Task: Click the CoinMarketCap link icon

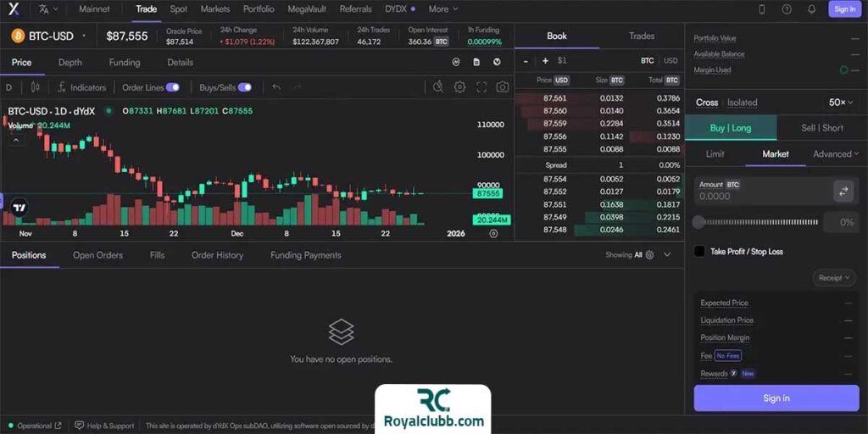Action: pyautogui.click(x=456, y=62)
